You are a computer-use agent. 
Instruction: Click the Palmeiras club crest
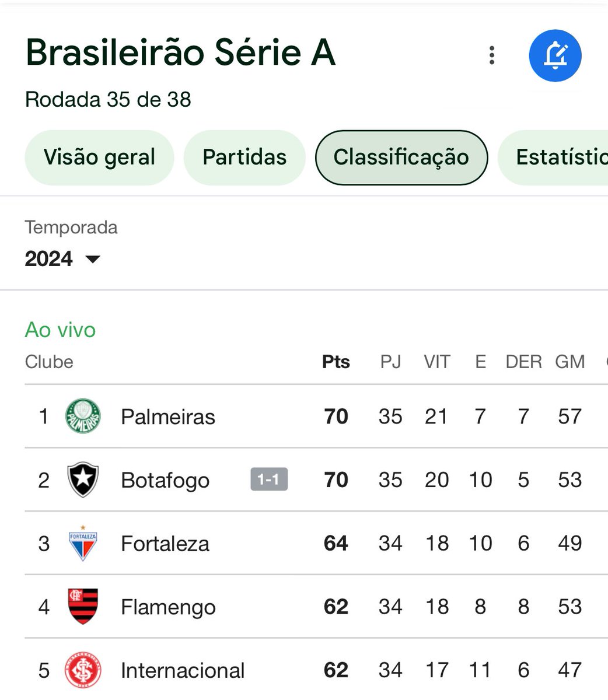83,416
